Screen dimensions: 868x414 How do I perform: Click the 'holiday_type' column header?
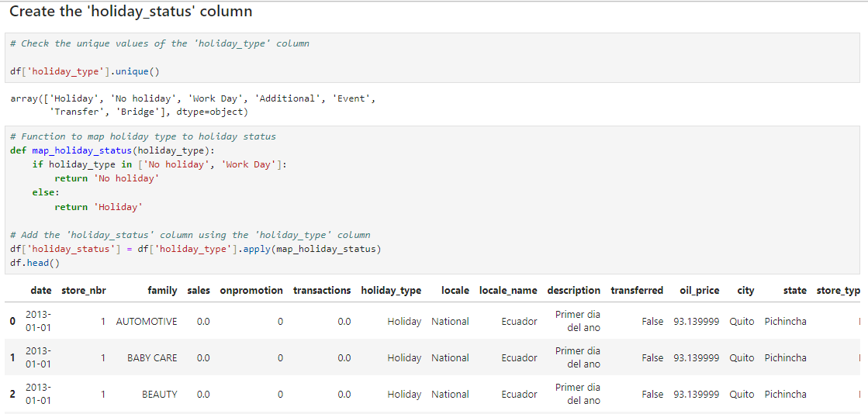tap(391, 290)
